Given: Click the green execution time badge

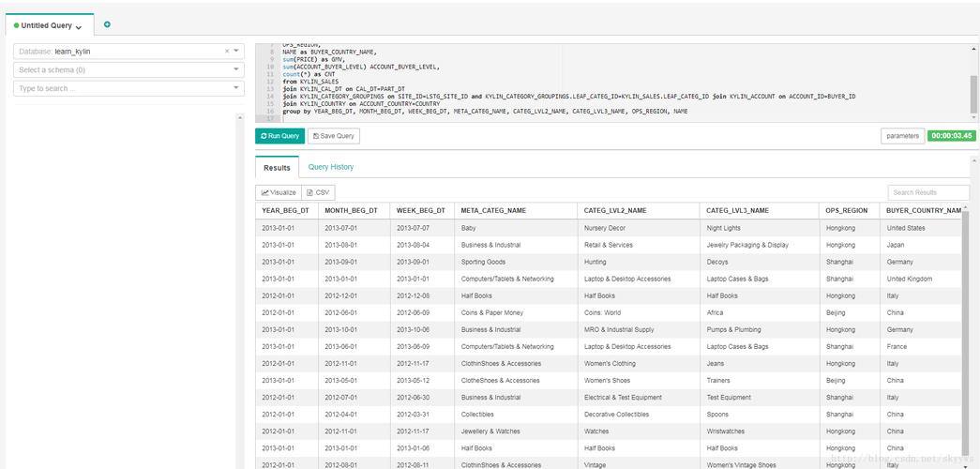Looking at the screenshot, I should (x=951, y=136).
